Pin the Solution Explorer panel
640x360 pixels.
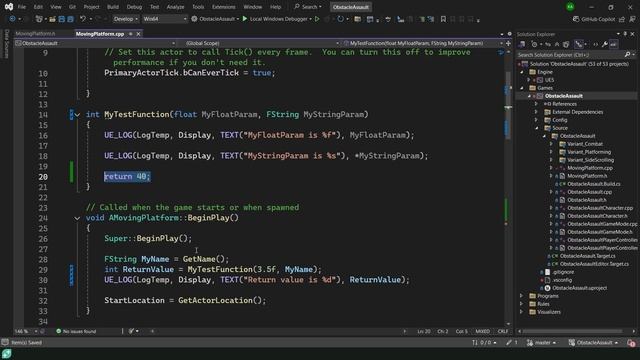click(x=625, y=34)
